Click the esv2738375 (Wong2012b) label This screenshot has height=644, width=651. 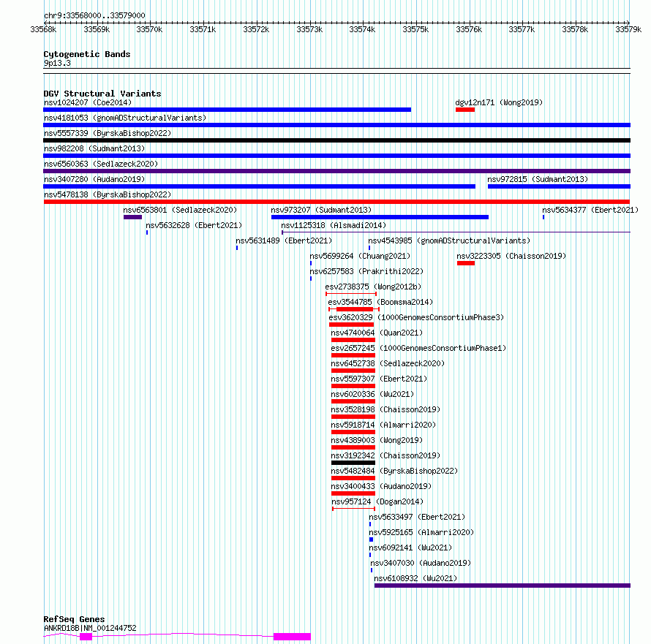(373, 287)
